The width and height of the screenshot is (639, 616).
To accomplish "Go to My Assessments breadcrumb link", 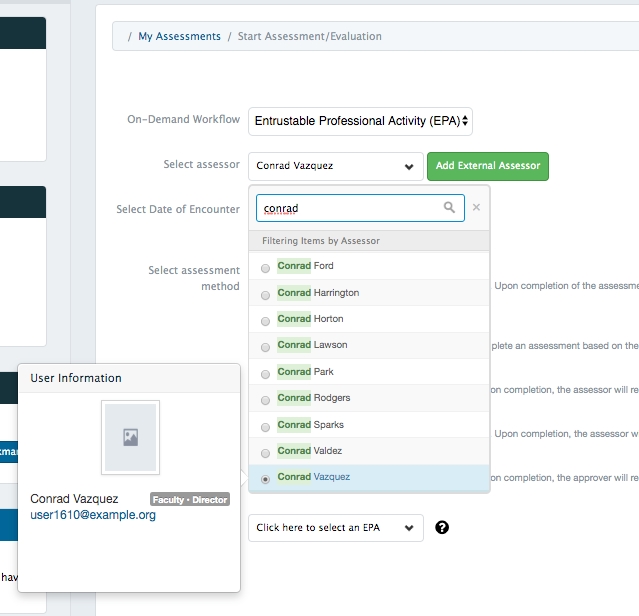I will (179, 36).
